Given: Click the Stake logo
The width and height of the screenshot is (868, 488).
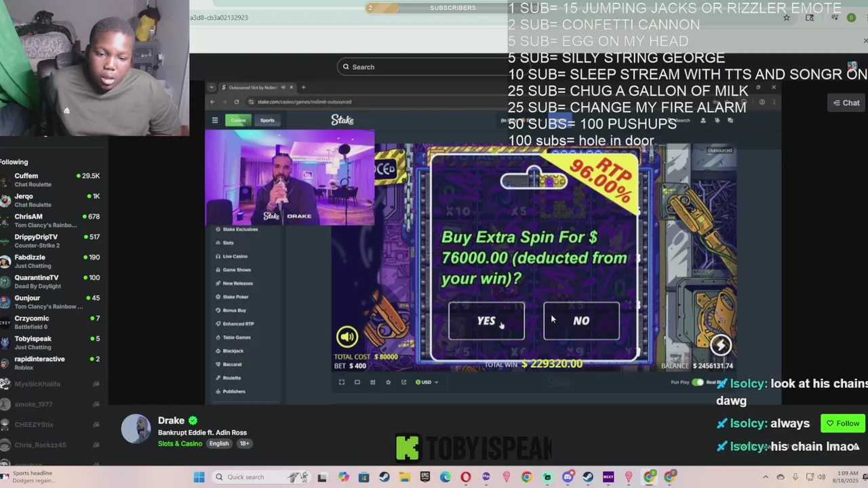Looking at the screenshot, I should click(342, 120).
